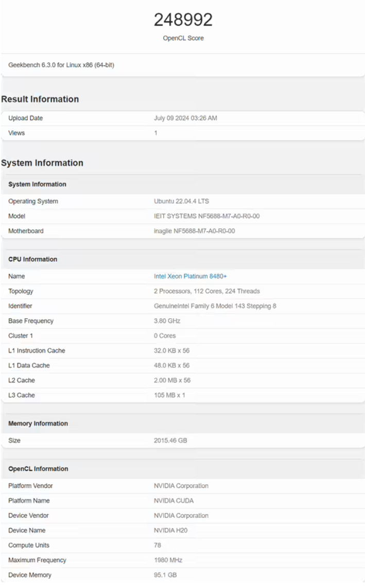Image resolution: width=365 pixels, height=588 pixels.
Task: Click the memory Size label
Action: coord(14,440)
